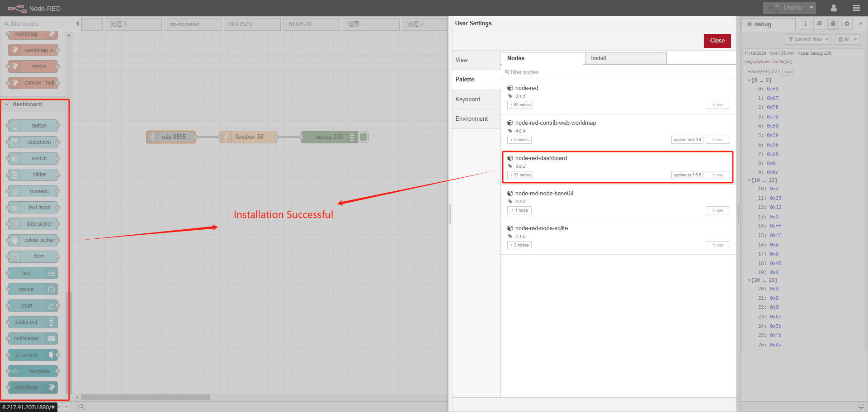Open the user account icon in the header

tap(834, 8)
